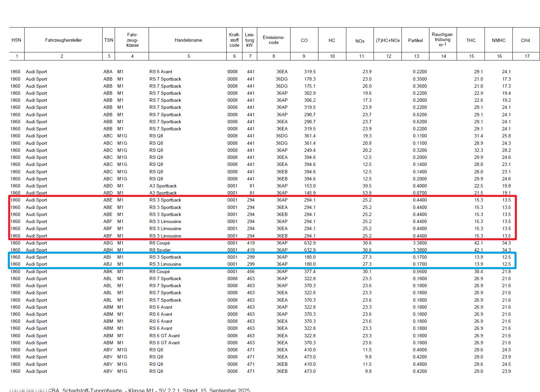Click the TSN column header
The width and height of the screenshot is (540, 392).
[109, 40]
